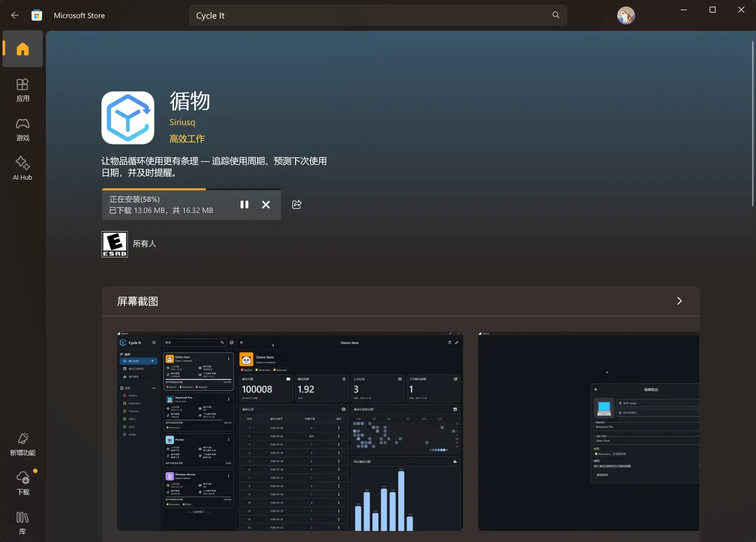This screenshot has width=756, height=542.
Task: Pause the 循物 installation
Action: (x=245, y=204)
